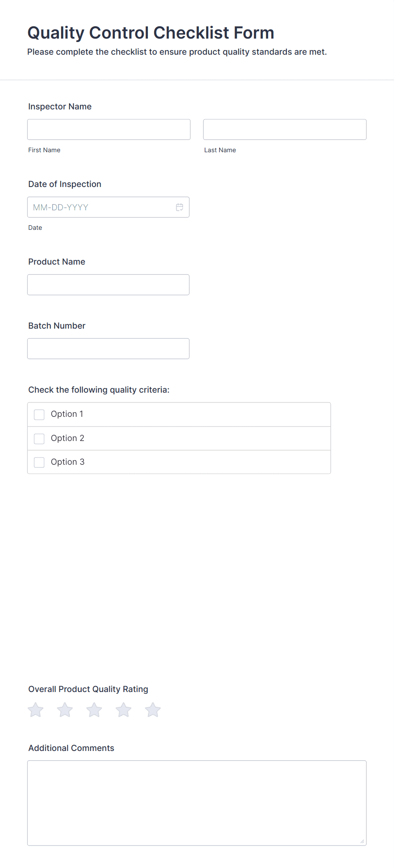This screenshot has height=868, width=394.
Task: Select the third star rating
Action: 94,709
